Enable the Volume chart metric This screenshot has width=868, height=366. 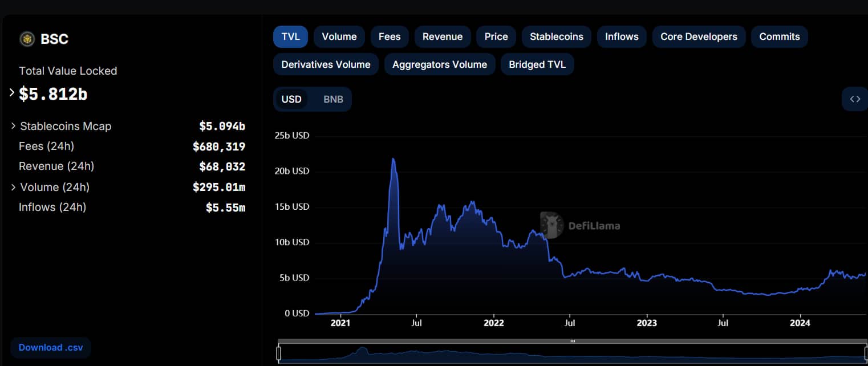pos(339,36)
